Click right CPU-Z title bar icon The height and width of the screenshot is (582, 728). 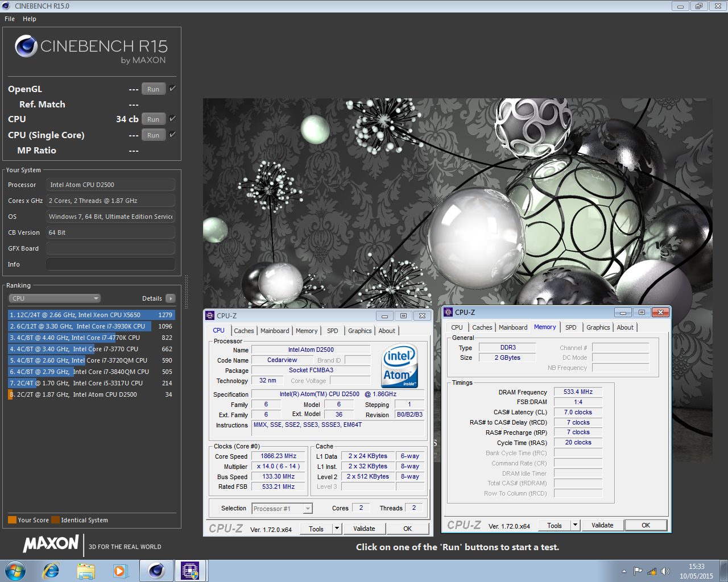click(x=448, y=312)
